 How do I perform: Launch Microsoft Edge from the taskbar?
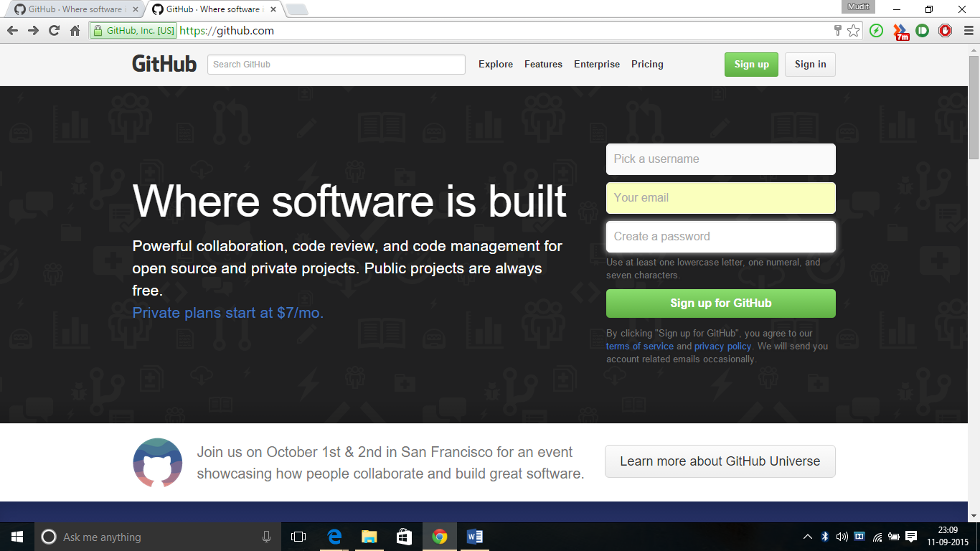pyautogui.click(x=334, y=537)
